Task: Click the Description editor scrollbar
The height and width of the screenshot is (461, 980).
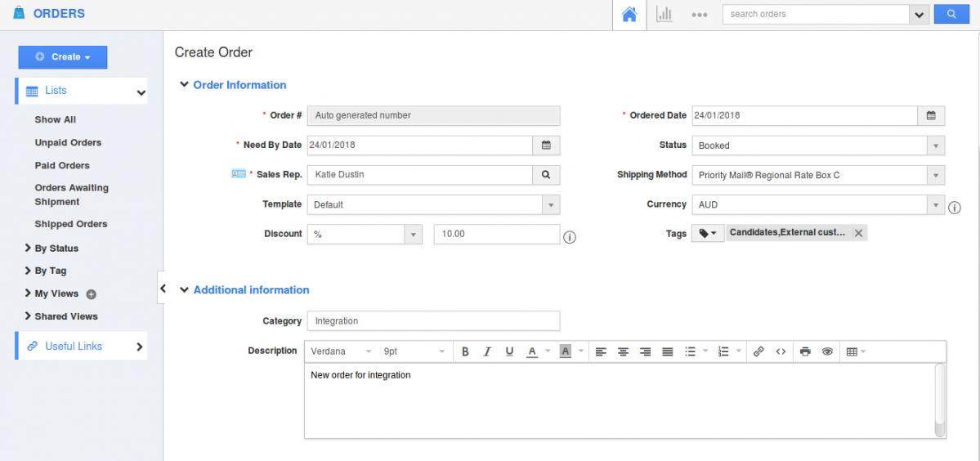Action: [940, 401]
